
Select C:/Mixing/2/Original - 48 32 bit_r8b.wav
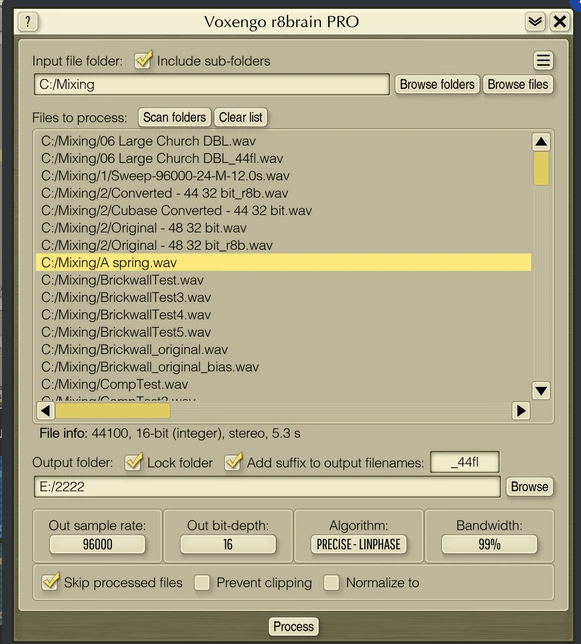tap(283, 245)
